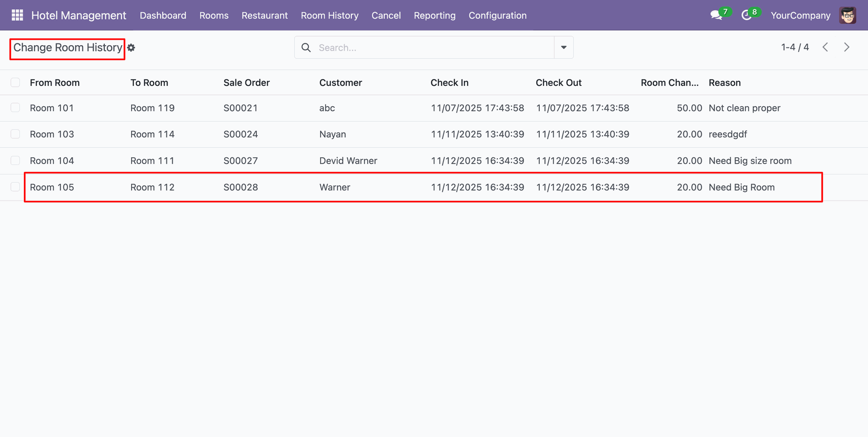Open the activities clock icon

tap(746, 15)
